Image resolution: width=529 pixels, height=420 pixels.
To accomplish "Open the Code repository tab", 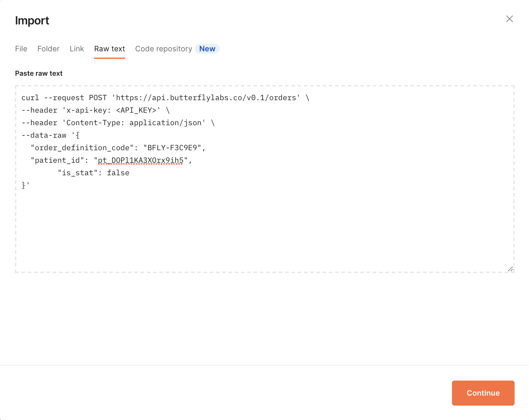I will [163, 49].
